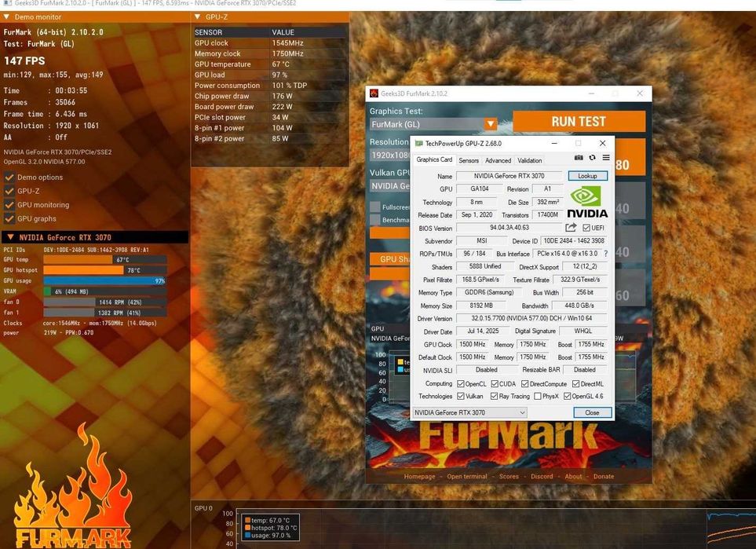Toggle the GPU-Z checkbox in Demo monitor
The width and height of the screenshot is (756, 549).
point(9,191)
